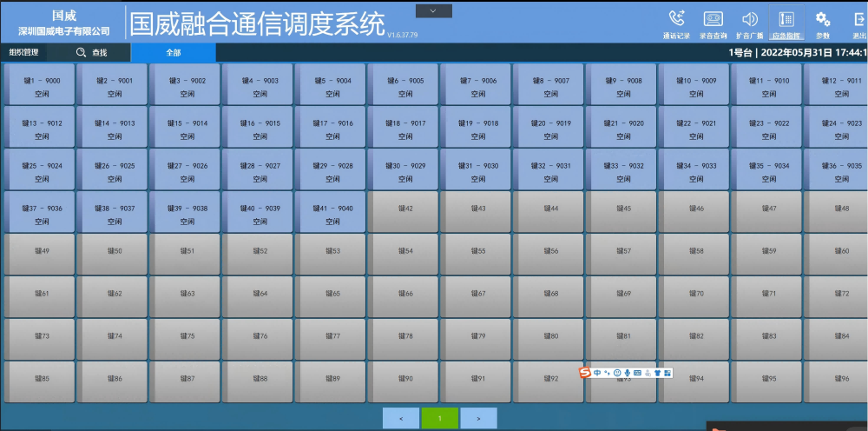Viewport: 868px width, 431px height.
Task: Open Sogou skin shirt icon
Action: tap(658, 373)
